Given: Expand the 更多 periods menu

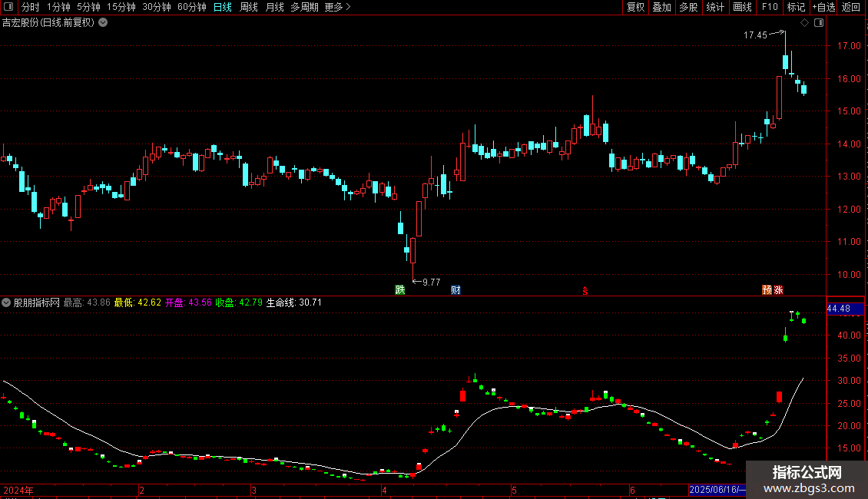Looking at the screenshot, I should tap(337, 7).
